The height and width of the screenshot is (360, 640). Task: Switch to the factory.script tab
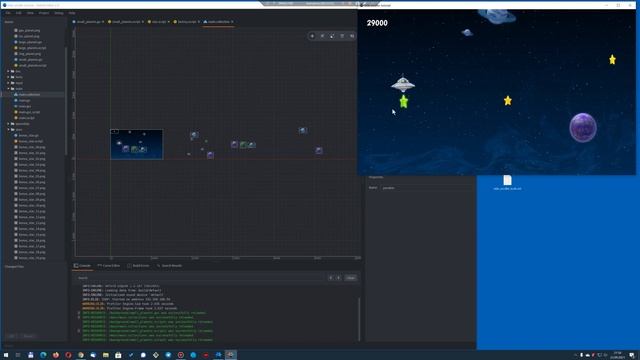click(187, 22)
